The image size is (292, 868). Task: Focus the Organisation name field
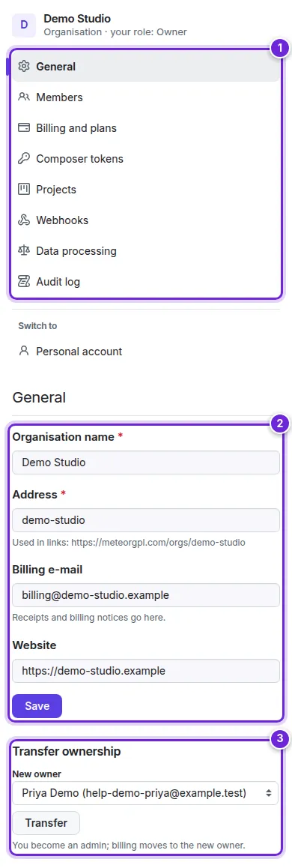tap(146, 462)
